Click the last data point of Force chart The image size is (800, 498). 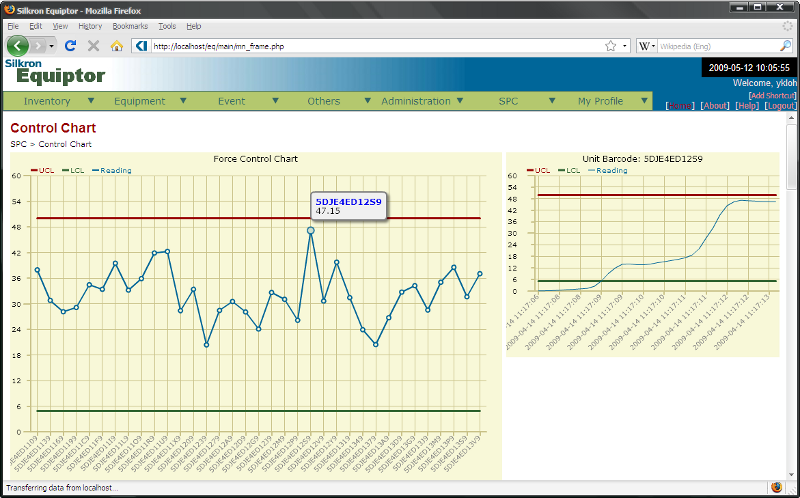480,274
